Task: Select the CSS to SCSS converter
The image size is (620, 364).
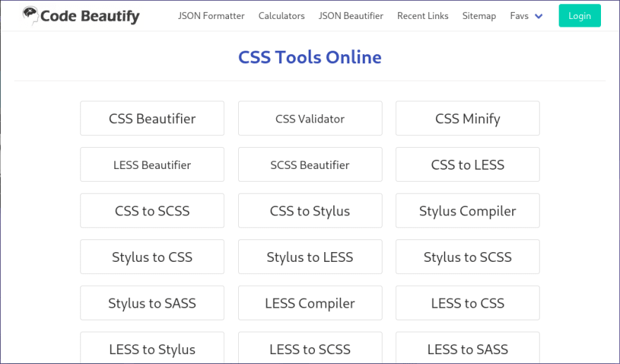Action: click(x=152, y=211)
